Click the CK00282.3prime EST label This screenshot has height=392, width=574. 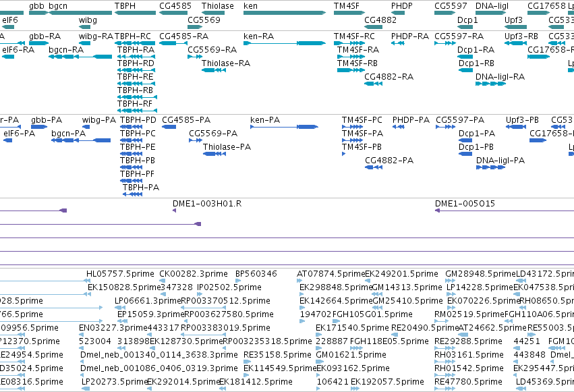194,274
